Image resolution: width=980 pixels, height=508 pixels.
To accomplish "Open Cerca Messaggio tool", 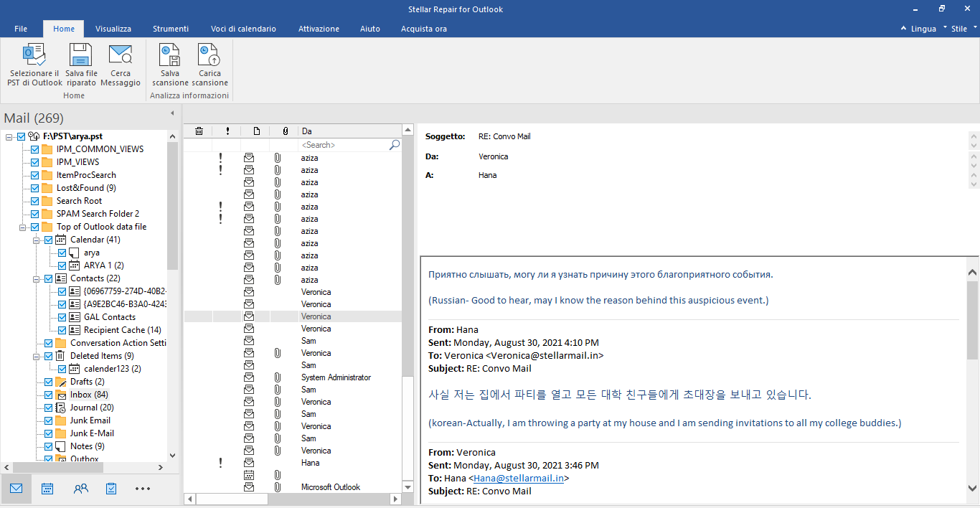I will click(121, 55).
